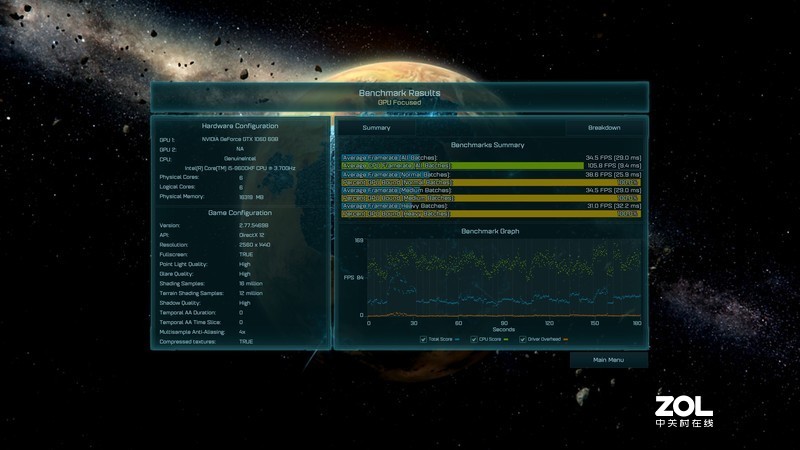Select the Average Framerate (Heavy Batches) row
This screenshot has width=800, height=450.
tap(490, 206)
